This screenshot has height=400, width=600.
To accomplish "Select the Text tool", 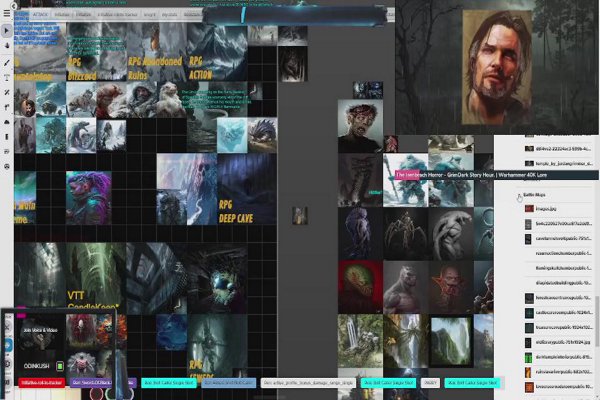I will pos(7,77).
